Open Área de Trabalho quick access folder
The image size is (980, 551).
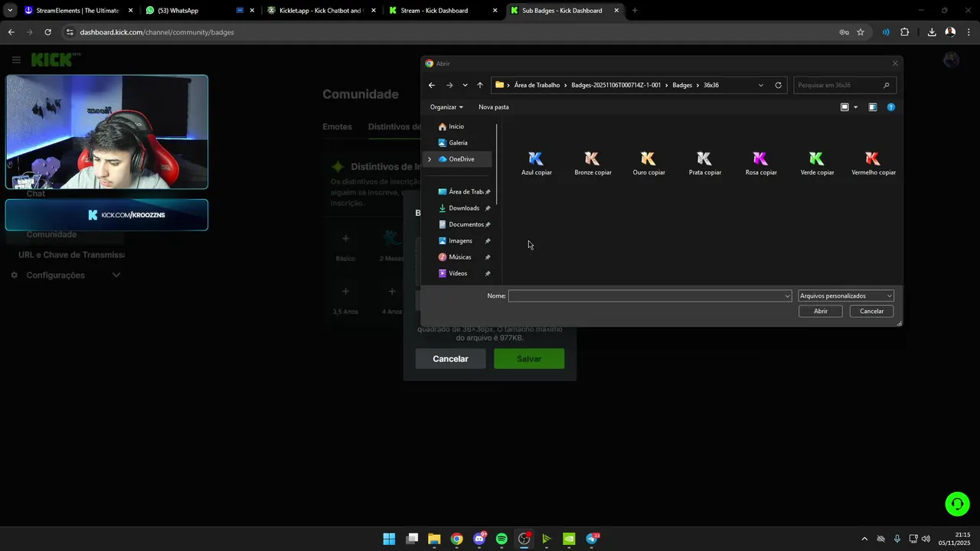(464, 192)
